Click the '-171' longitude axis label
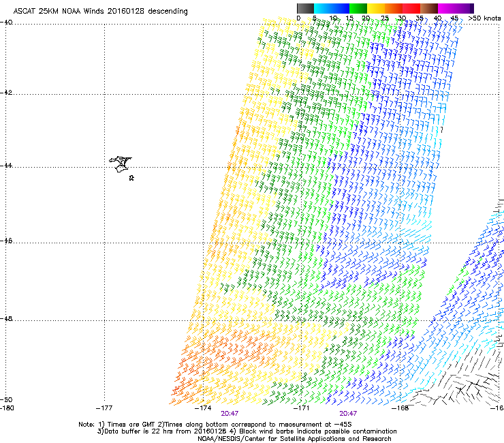The height and width of the screenshot is (443, 504). click(302, 408)
